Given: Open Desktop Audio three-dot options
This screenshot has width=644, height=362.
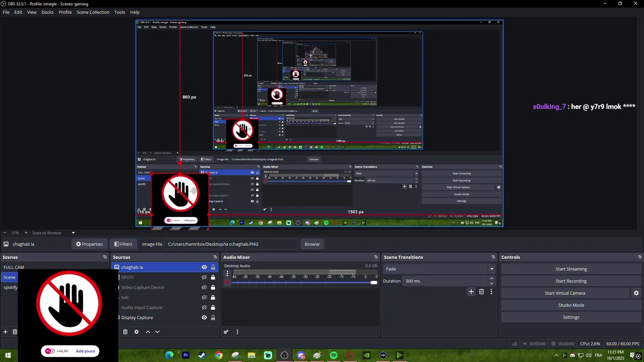Looking at the screenshot, I should point(227,274).
